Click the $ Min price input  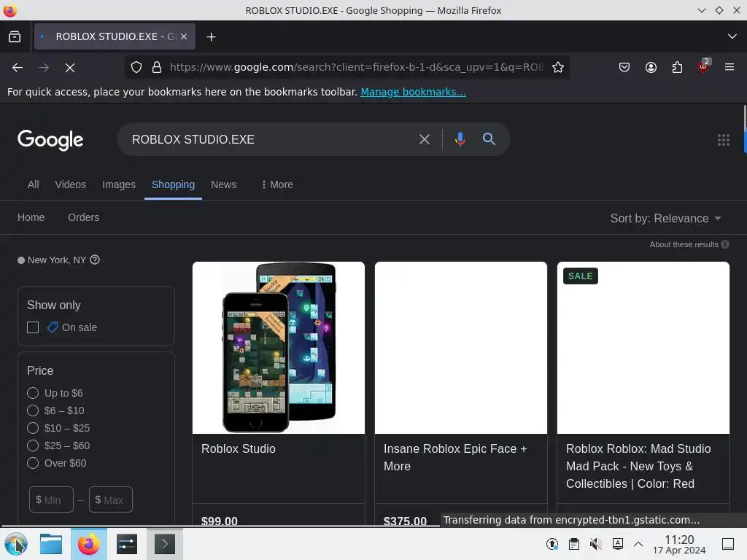tap(52, 499)
